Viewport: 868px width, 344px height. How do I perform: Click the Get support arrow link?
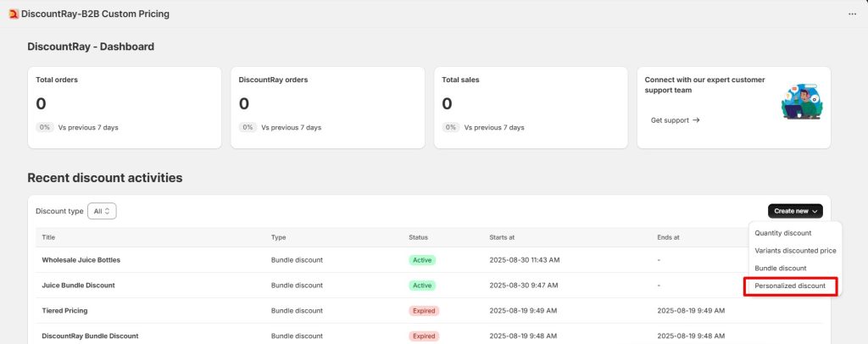675,120
